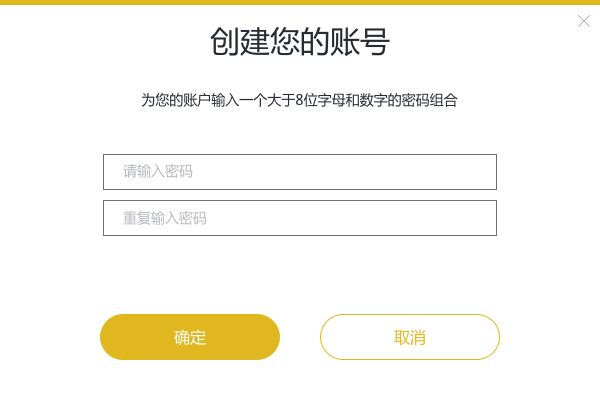Submit the form via the filled yellow button
This screenshot has height=400, width=600.
click(190, 337)
